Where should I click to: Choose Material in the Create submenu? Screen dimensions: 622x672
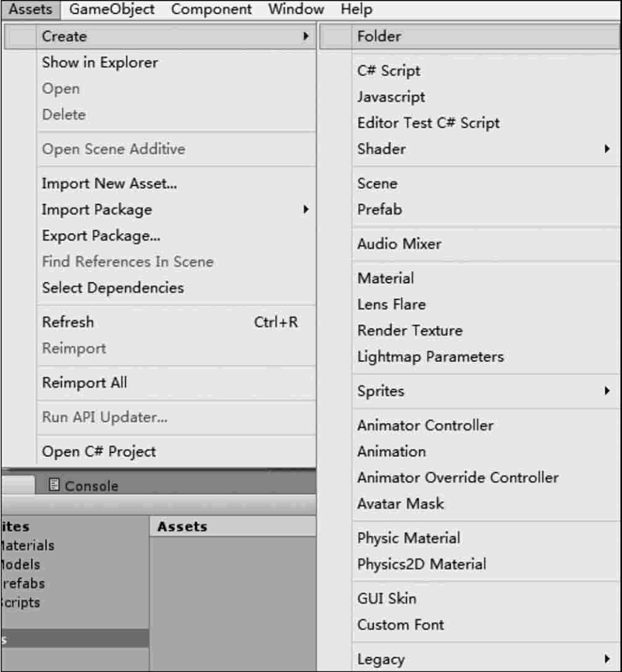coord(386,278)
